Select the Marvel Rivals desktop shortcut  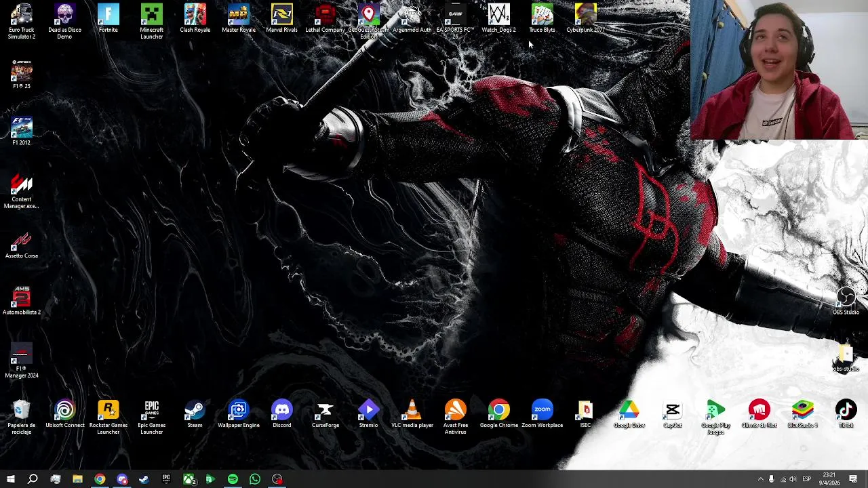(282, 19)
